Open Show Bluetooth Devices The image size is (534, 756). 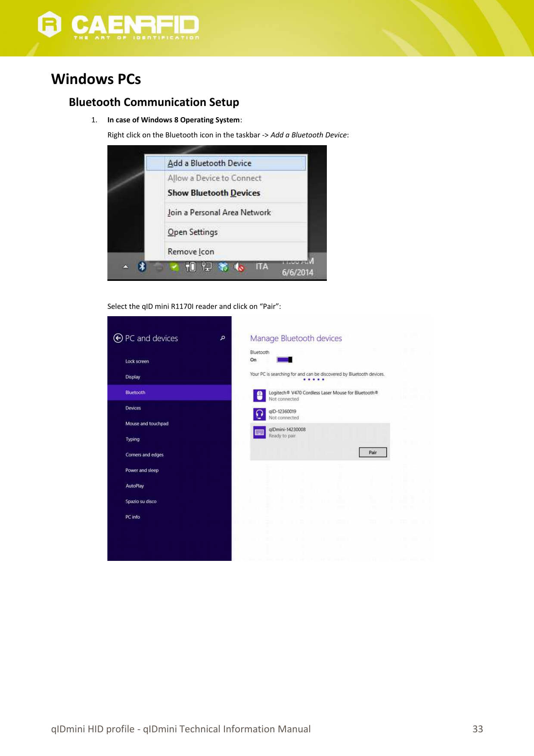[226, 193]
